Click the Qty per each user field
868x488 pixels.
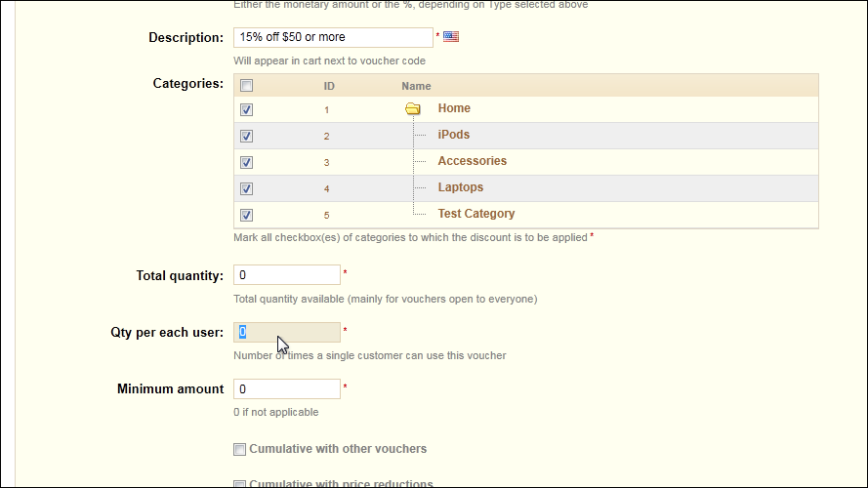[x=287, y=332]
